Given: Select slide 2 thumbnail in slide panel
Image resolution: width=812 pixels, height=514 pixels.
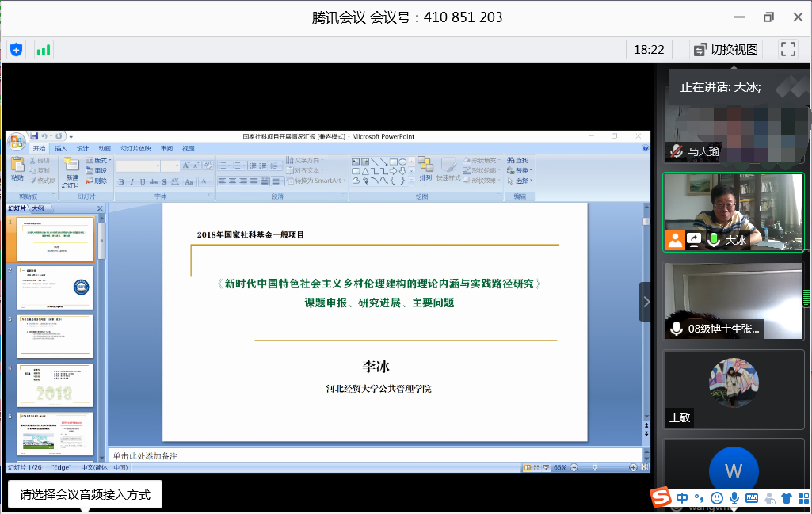Looking at the screenshot, I should tap(55, 288).
